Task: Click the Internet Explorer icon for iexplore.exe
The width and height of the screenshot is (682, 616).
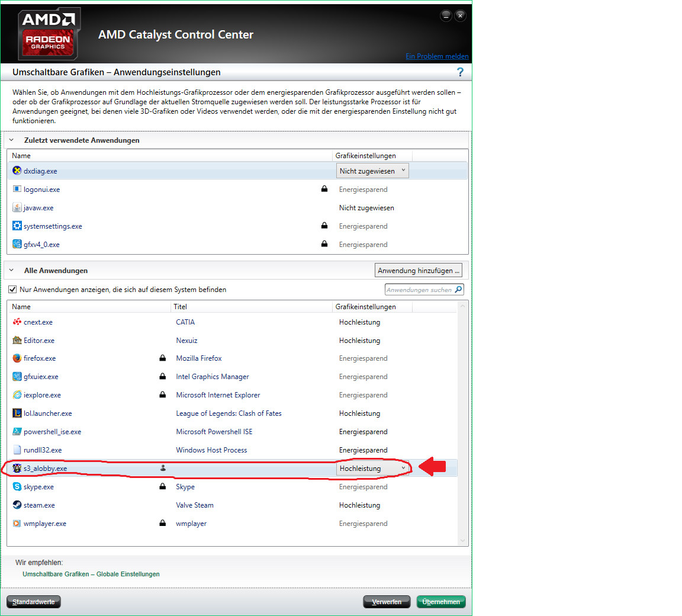Action: point(17,395)
